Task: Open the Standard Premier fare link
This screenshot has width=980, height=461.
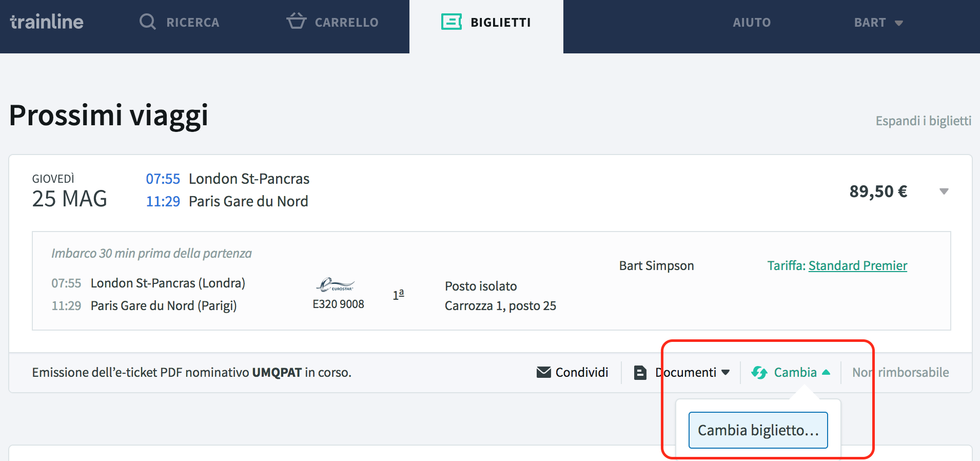Action: coord(858,265)
